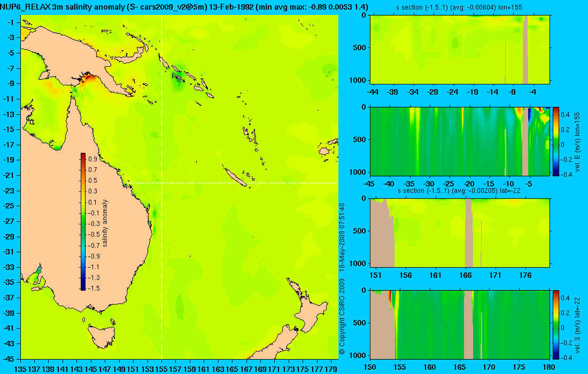Click the -44 tick under the lon=155 salinity section
The image size is (588, 374).
pyautogui.click(x=373, y=92)
